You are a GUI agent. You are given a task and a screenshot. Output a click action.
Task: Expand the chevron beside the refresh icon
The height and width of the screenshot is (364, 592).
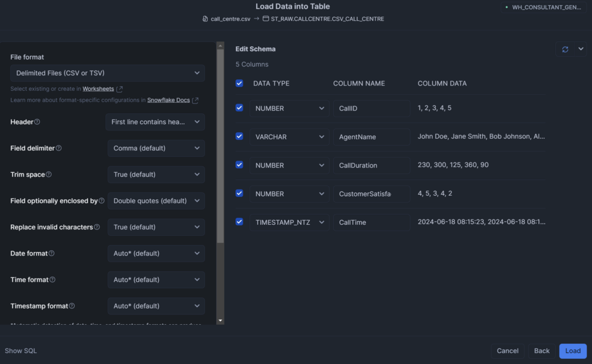tap(581, 49)
